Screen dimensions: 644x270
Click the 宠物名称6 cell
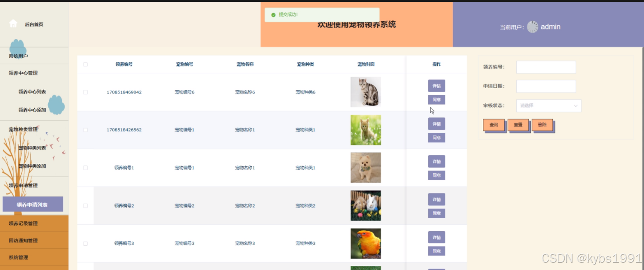pos(245,92)
